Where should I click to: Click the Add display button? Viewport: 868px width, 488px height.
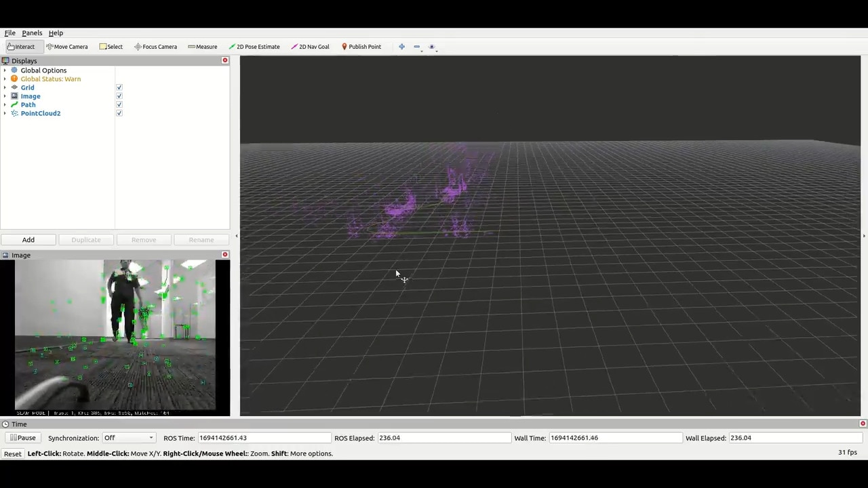click(x=28, y=239)
